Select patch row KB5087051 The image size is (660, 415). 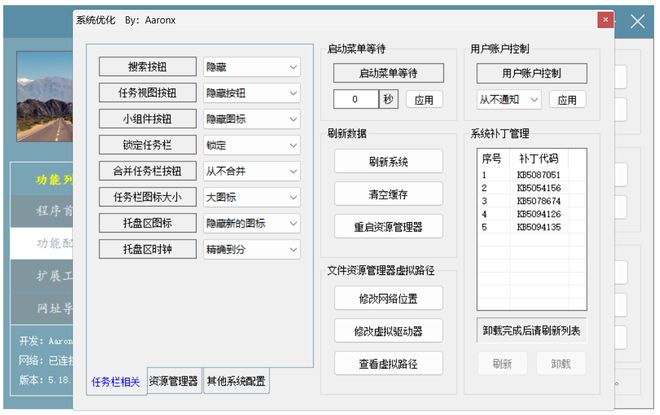tap(531, 175)
